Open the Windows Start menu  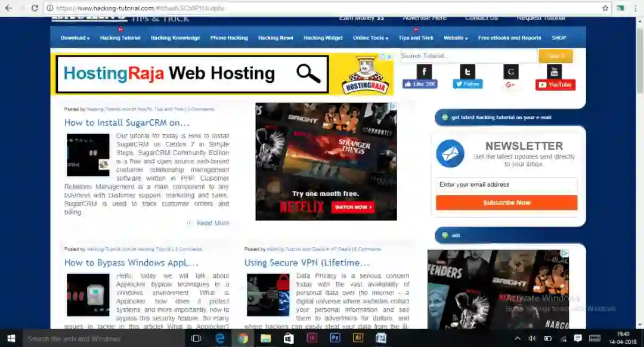coord(11,339)
